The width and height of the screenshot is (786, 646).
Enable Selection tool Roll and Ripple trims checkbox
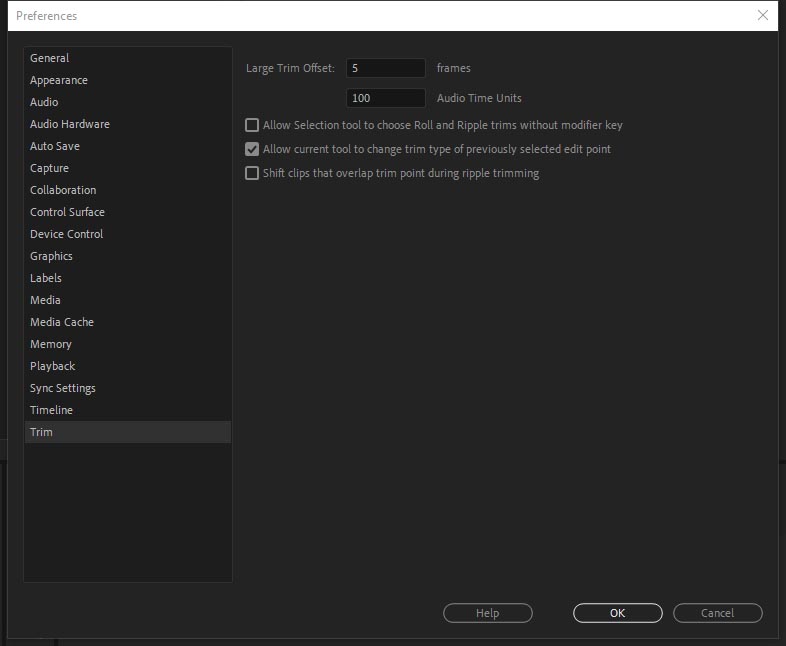[252, 125]
